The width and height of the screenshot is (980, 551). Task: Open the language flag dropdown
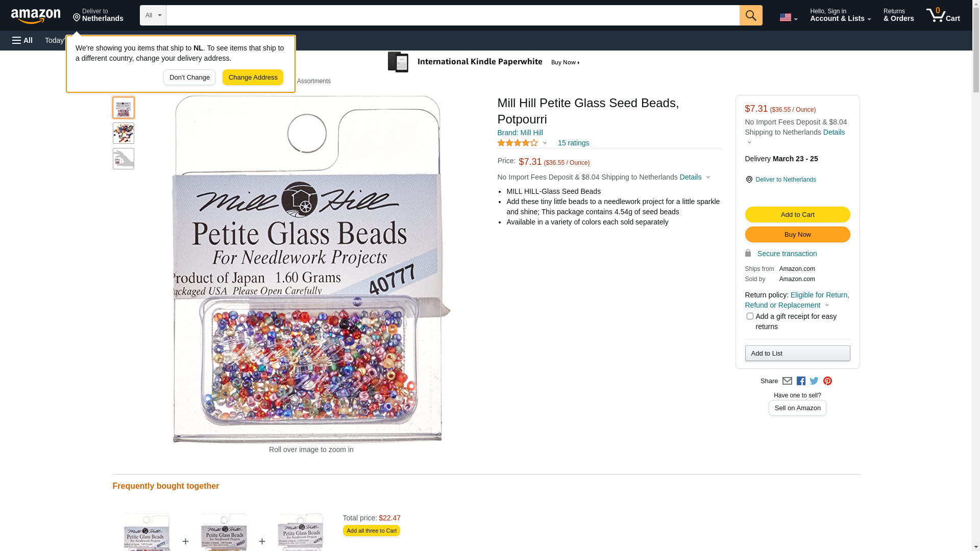click(x=788, y=17)
